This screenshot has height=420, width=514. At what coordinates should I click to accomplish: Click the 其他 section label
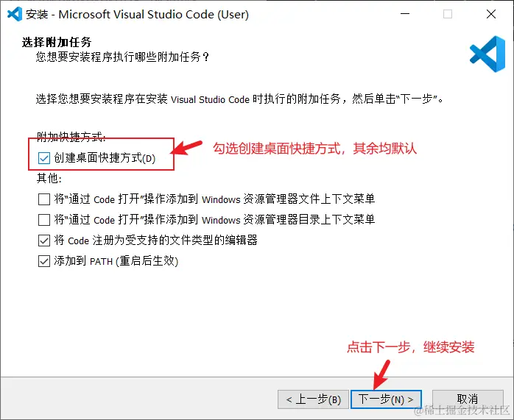coord(49,179)
